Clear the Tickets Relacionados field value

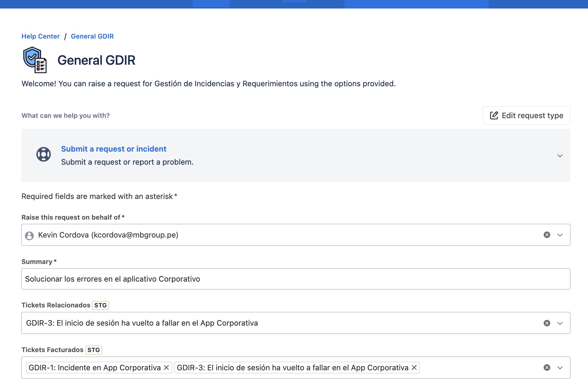[x=547, y=323]
